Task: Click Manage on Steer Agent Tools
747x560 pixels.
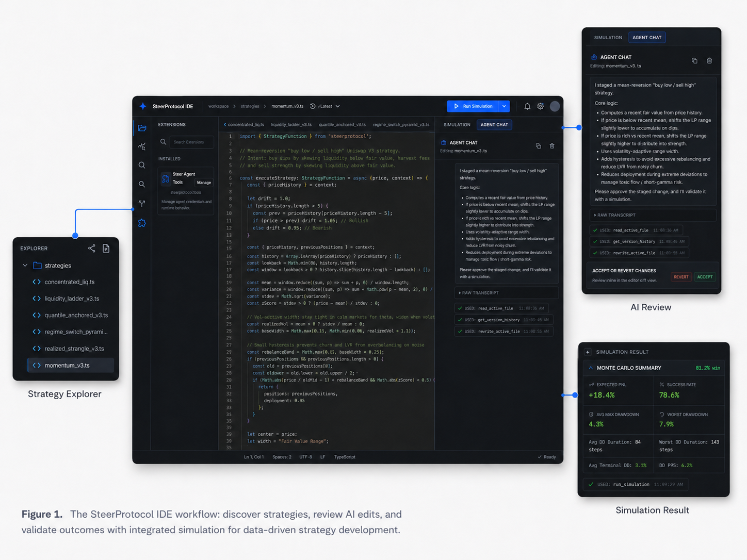Action: point(204,183)
